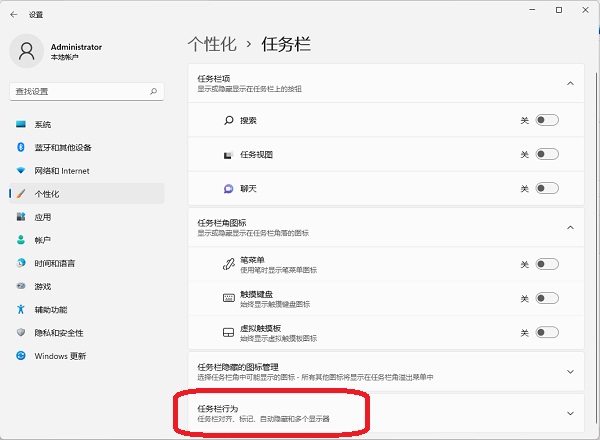Screen dimensions: 600x440
Task: Open the 游戏 settings page
Action: click(x=44, y=286)
